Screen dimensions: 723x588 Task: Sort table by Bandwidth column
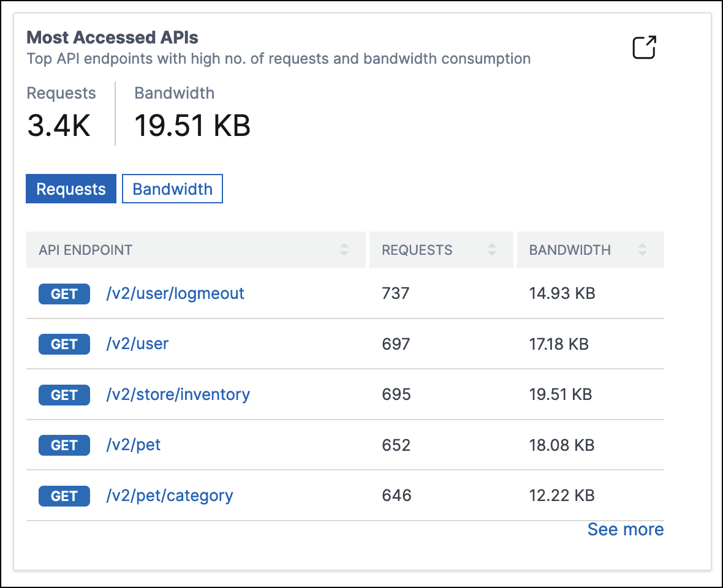pyautogui.click(x=642, y=250)
